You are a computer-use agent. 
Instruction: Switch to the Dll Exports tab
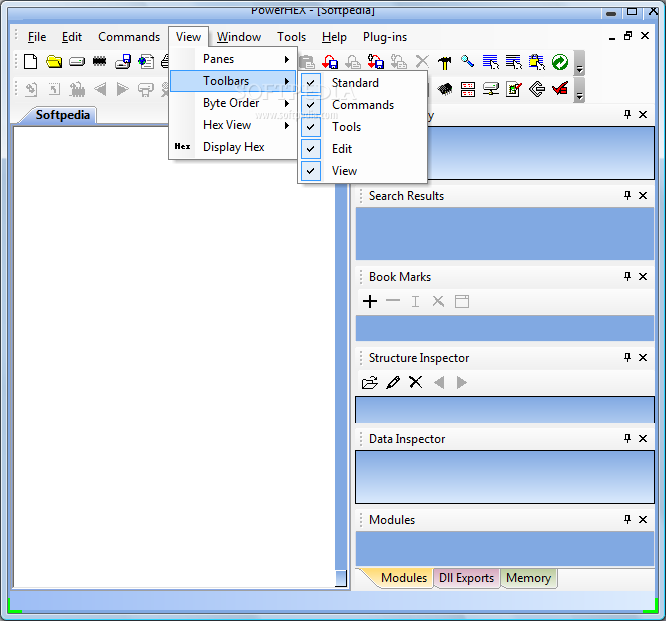coord(466,578)
